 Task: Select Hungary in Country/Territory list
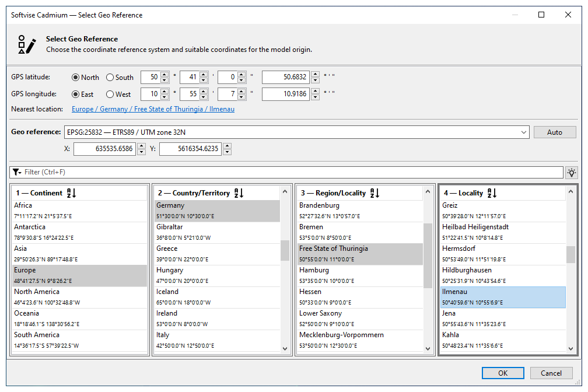pyautogui.click(x=217, y=275)
